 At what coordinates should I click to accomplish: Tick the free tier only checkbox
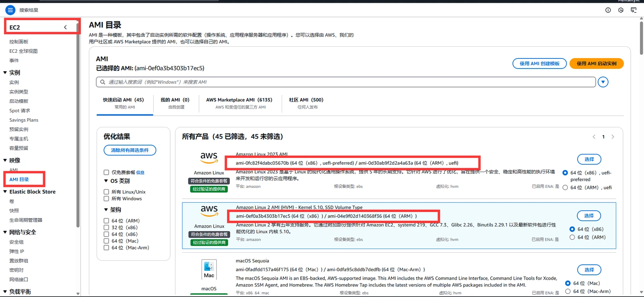(106, 172)
